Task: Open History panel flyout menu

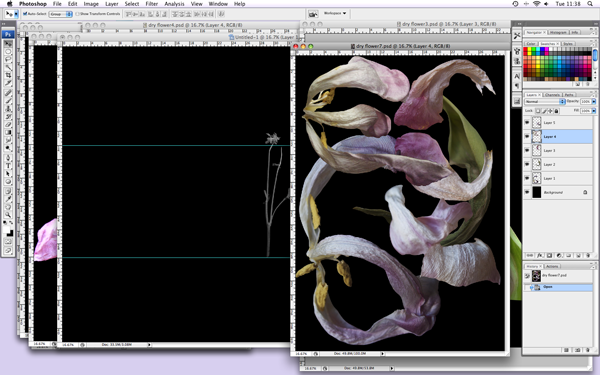Action: coord(593,267)
